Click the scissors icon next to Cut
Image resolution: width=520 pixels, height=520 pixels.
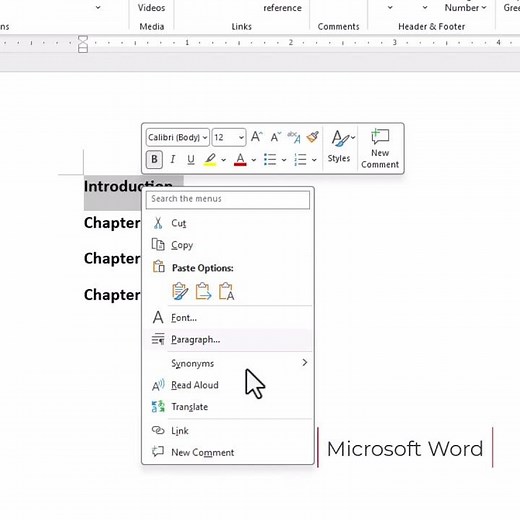coord(158,223)
